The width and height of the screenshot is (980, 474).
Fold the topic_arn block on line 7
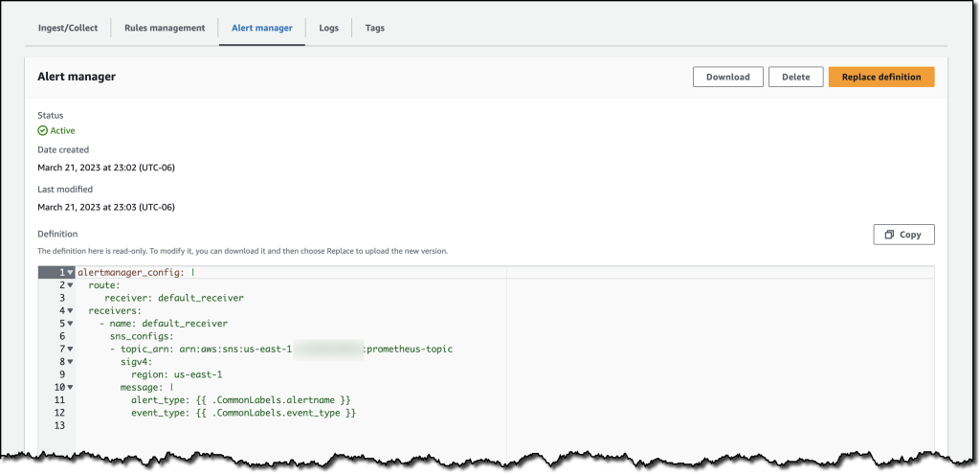coord(70,350)
